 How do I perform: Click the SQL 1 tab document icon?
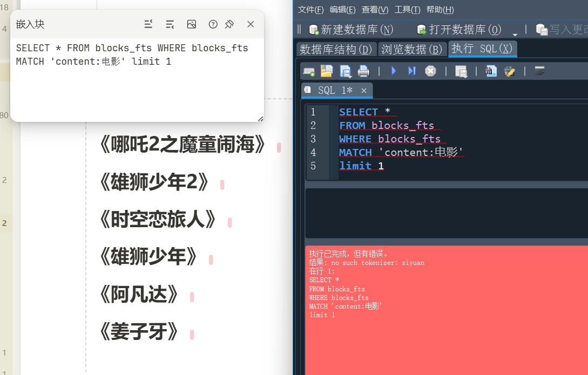click(308, 90)
